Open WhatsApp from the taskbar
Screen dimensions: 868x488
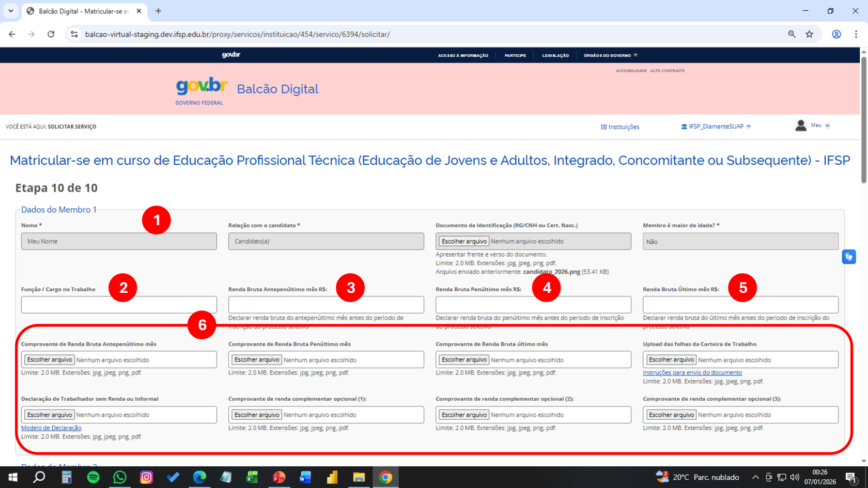coord(119,477)
